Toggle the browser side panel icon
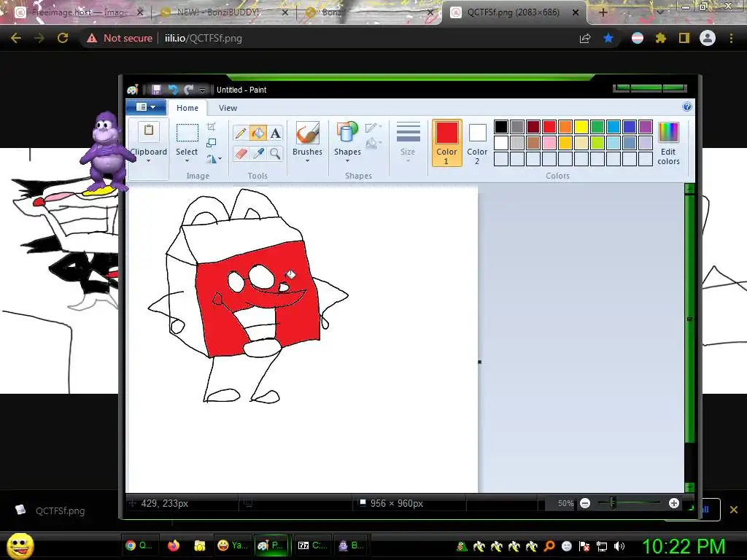Screen dimensions: 747x560 point(684,38)
